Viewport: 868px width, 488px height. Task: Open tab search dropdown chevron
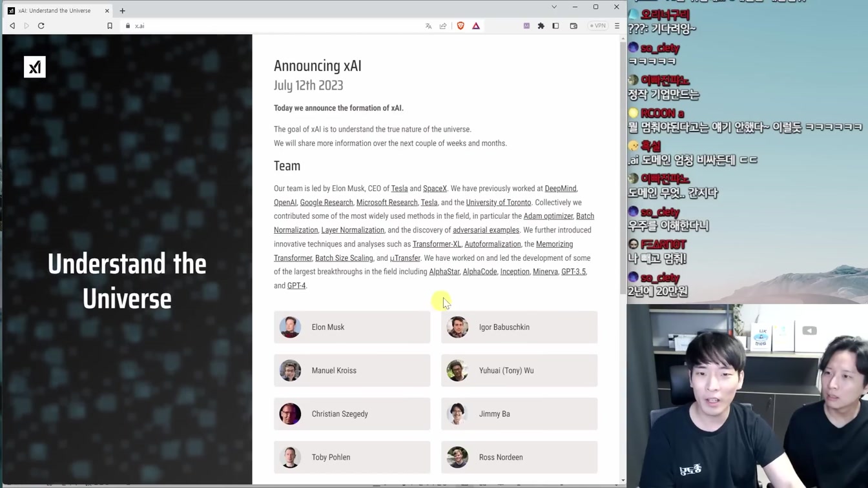[x=554, y=7]
